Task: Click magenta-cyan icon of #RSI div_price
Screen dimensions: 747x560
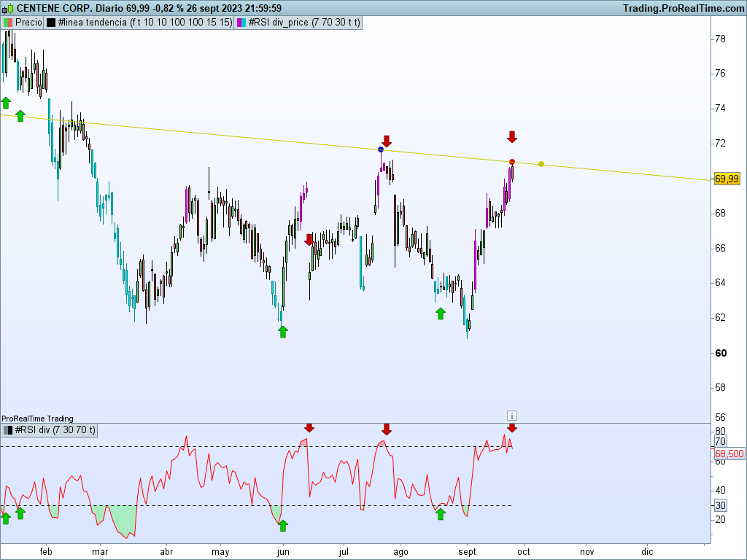Action: pyautogui.click(x=241, y=23)
